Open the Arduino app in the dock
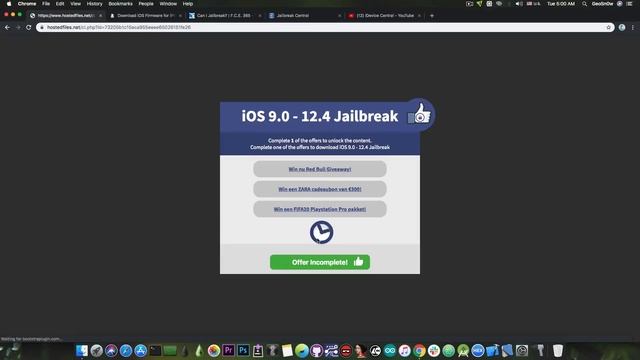The width and height of the screenshot is (640, 360). [x=390, y=350]
